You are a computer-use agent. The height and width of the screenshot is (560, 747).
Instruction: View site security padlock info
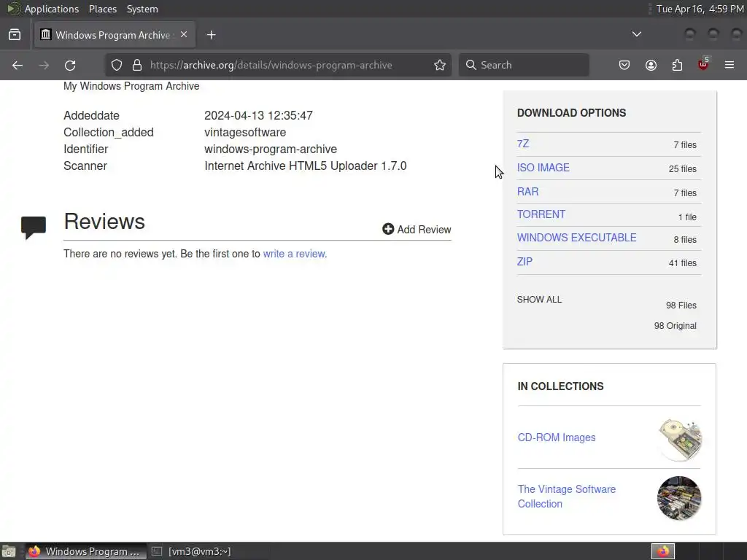137,65
